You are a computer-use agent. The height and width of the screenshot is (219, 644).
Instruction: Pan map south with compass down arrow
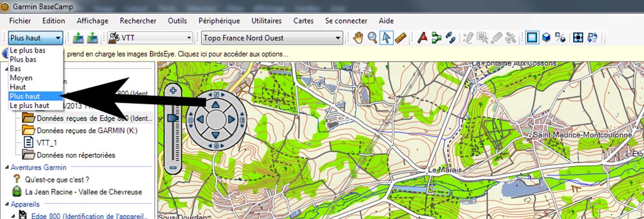[x=217, y=136]
